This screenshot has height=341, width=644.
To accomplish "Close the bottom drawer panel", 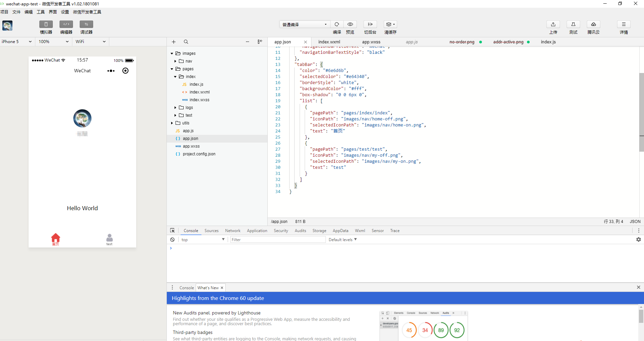I will [638, 287].
